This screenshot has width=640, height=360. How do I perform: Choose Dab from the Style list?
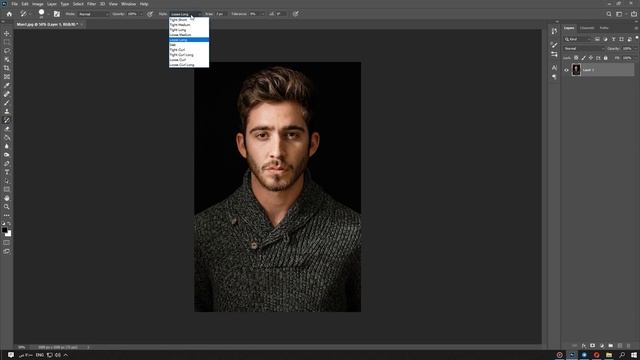(x=189, y=45)
